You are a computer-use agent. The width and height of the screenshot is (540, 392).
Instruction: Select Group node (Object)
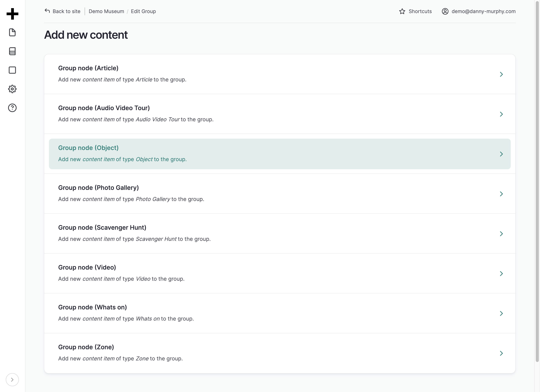click(x=279, y=154)
